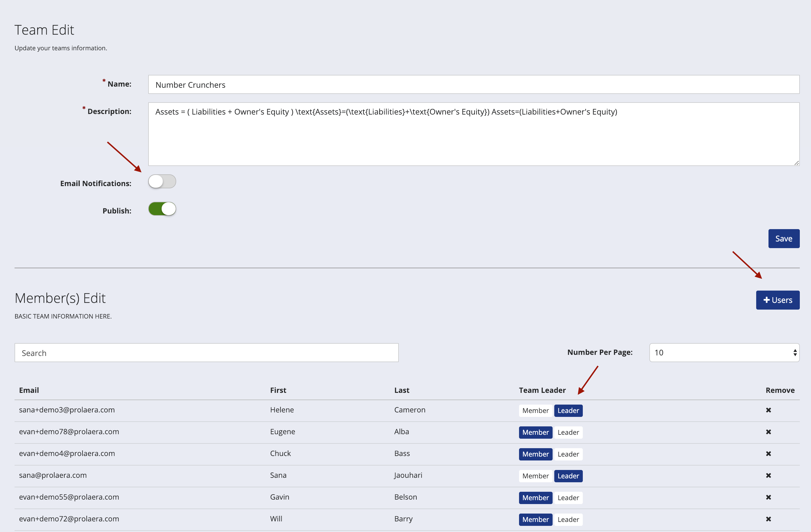Promote Chuck Bass to Leader
Viewport: 811px width, 532px height.
pyautogui.click(x=568, y=454)
